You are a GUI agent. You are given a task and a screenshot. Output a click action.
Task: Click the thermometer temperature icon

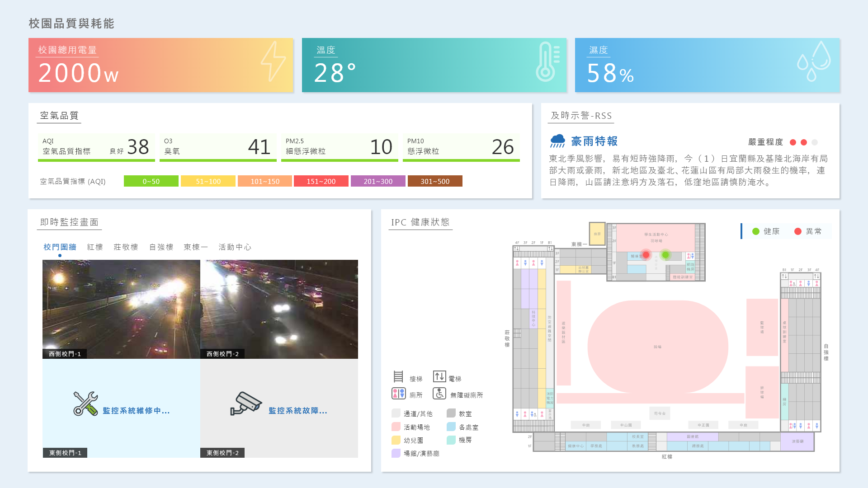point(548,62)
